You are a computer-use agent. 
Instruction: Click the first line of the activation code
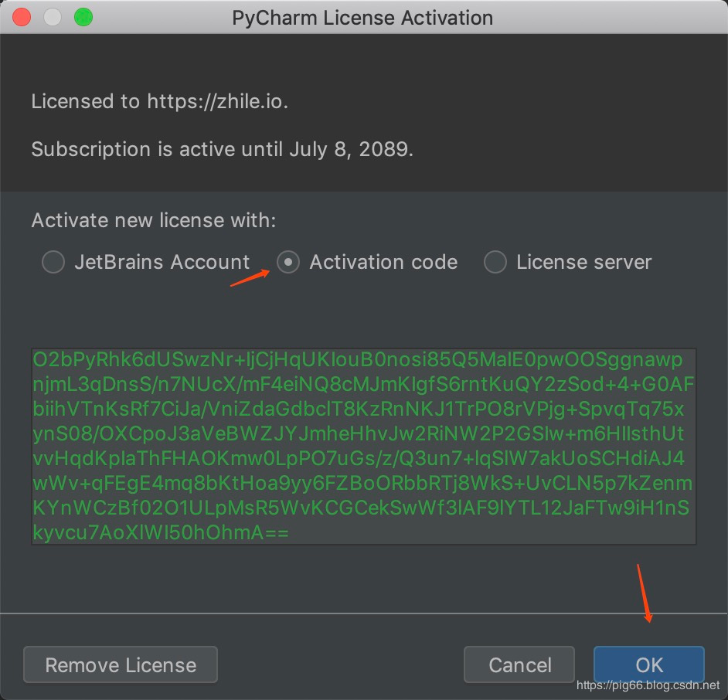click(x=357, y=360)
